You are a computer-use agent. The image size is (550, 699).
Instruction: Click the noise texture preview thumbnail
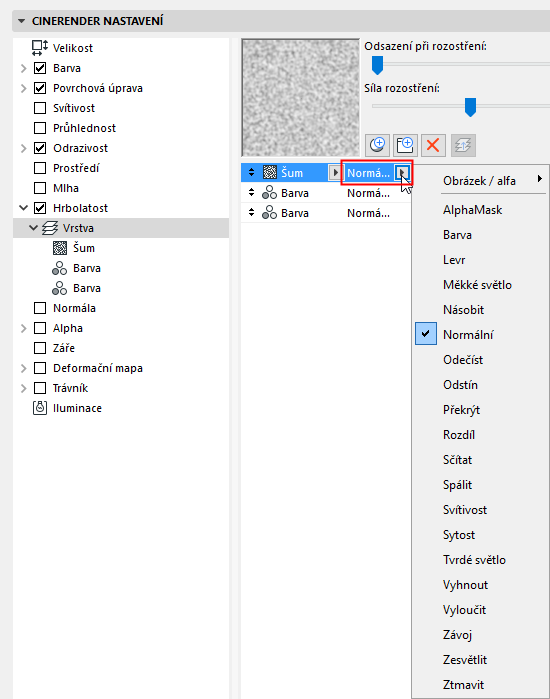pyautogui.click(x=300, y=98)
